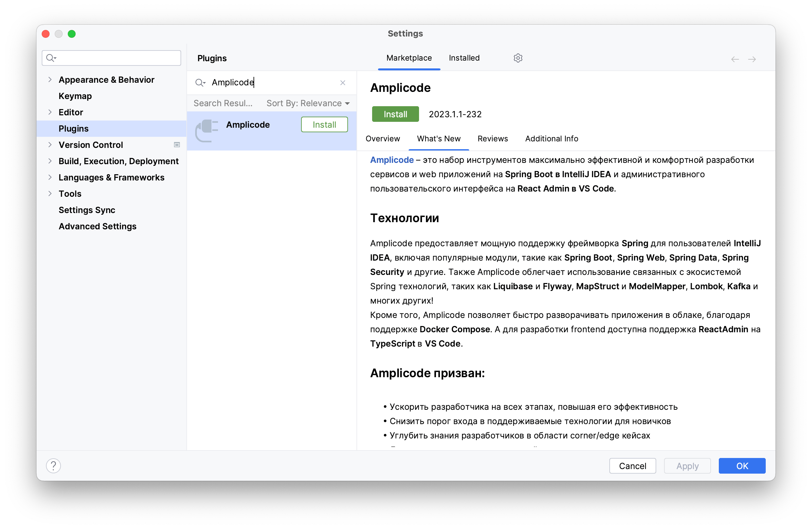Expand the Version Control section
The width and height of the screenshot is (812, 529).
(50, 145)
